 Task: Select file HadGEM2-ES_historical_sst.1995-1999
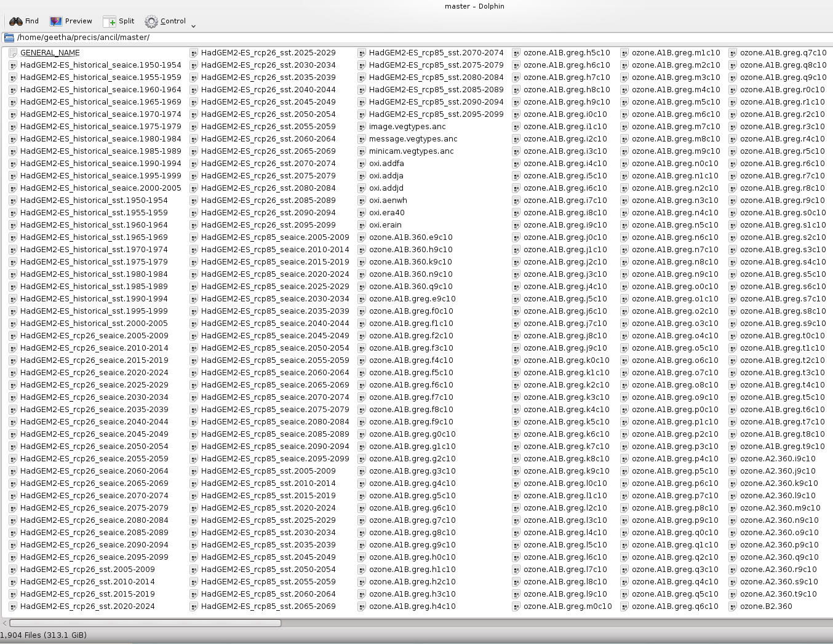click(x=94, y=311)
